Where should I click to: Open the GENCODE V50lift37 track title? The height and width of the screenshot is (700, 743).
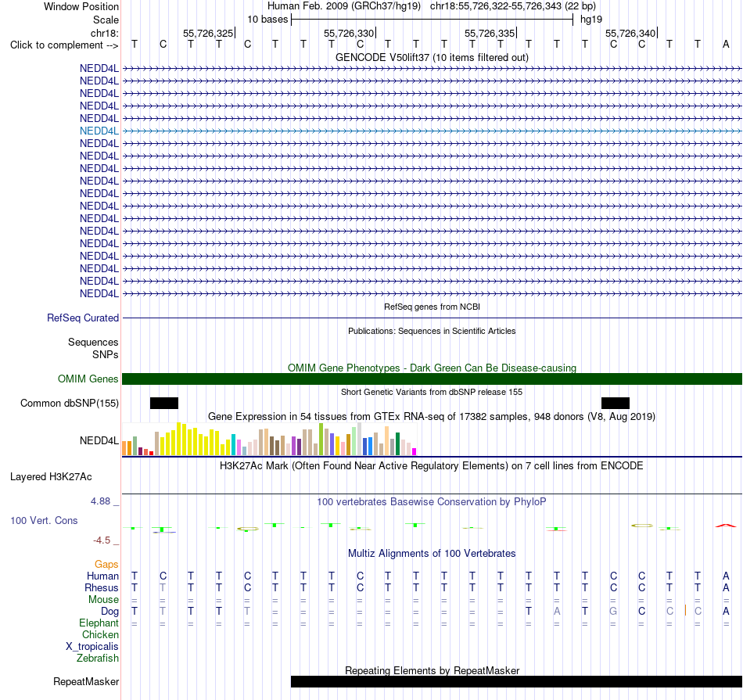click(x=432, y=57)
